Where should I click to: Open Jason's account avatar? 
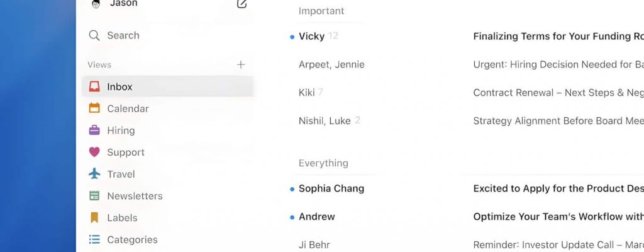point(96,4)
